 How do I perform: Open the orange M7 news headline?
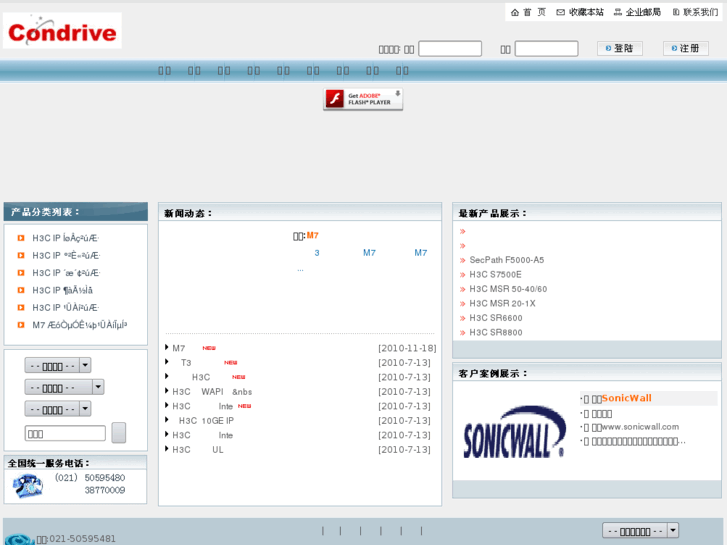click(x=312, y=236)
